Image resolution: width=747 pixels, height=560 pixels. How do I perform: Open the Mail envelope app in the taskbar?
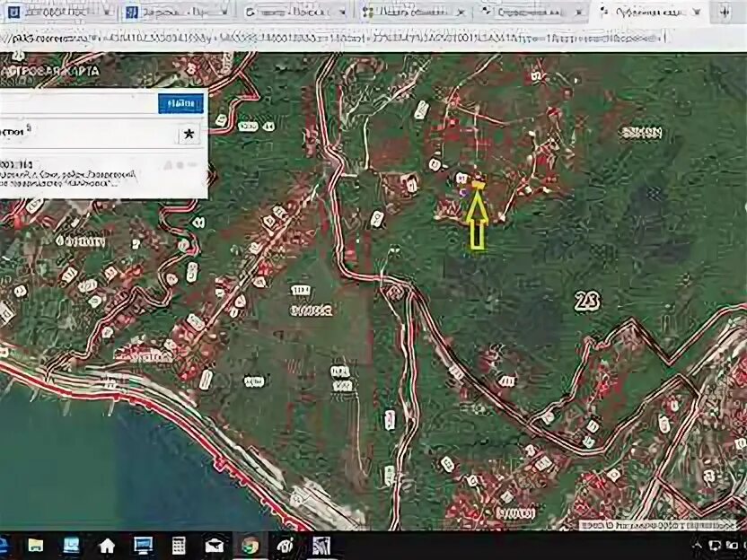click(215, 546)
